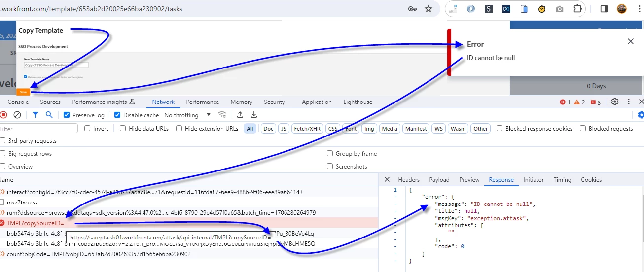Open Performance insights tab
This screenshot has width=644, height=272.
[104, 102]
